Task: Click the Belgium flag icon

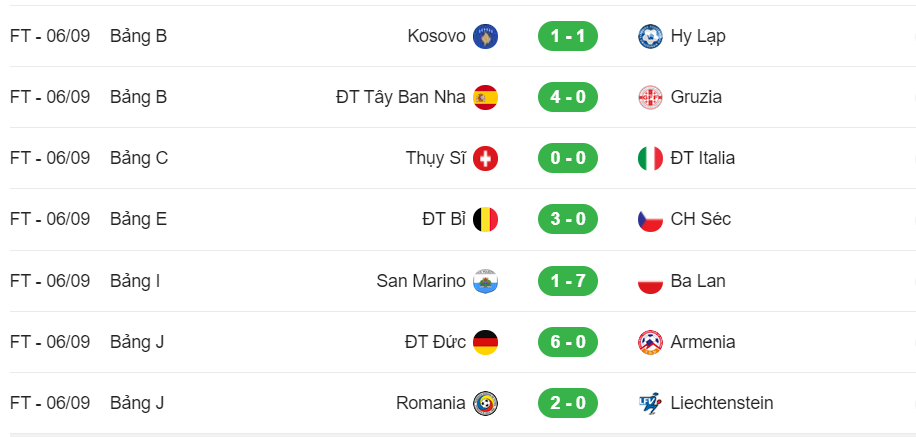Action: point(485,219)
